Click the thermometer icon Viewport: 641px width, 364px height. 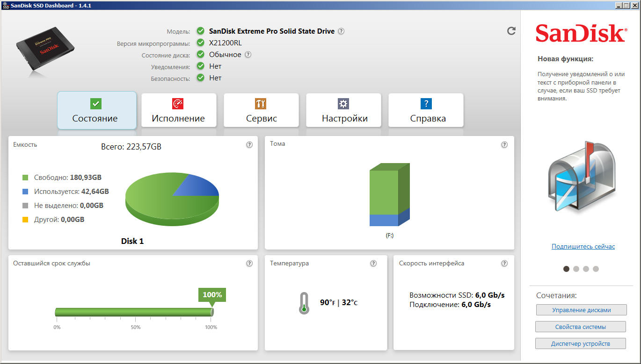[304, 303]
